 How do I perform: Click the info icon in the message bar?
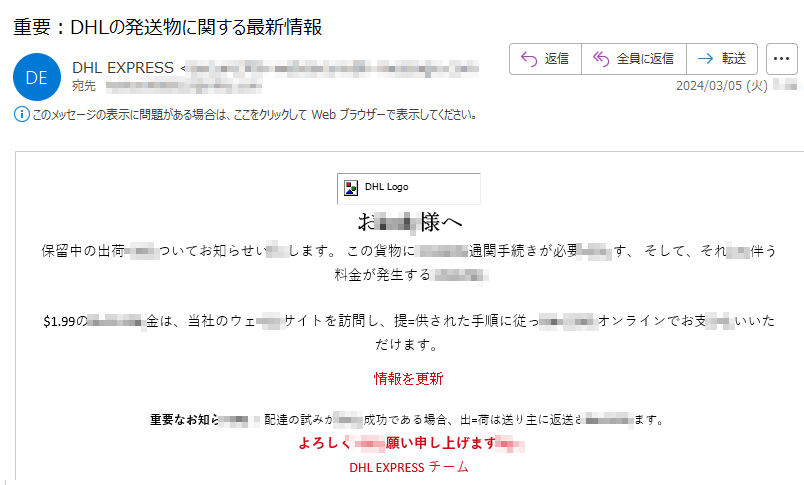click(x=21, y=114)
